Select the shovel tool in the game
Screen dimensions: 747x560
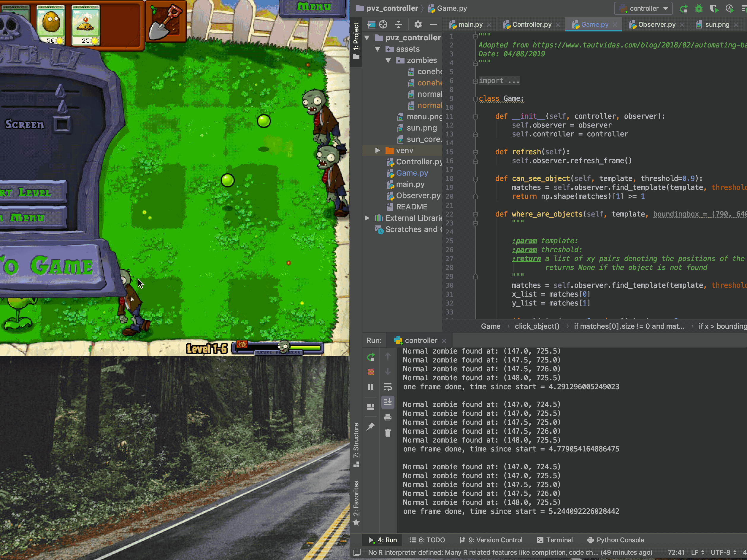(x=166, y=21)
